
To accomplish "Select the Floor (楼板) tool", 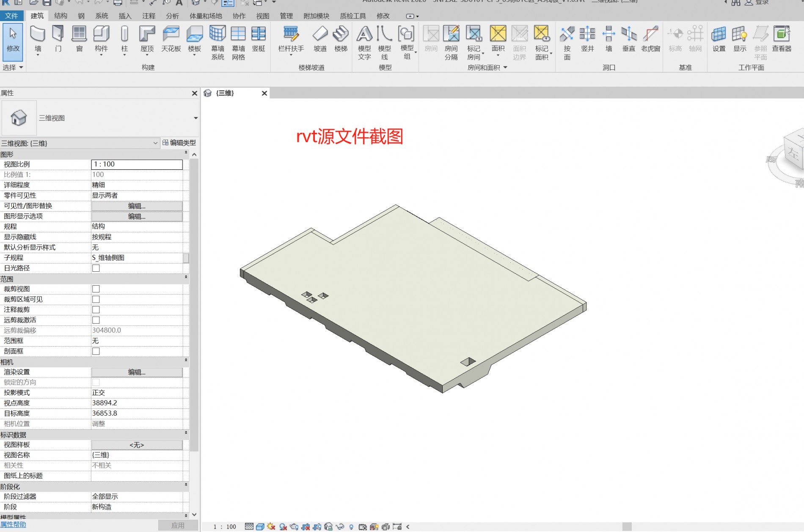I will coord(194,40).
